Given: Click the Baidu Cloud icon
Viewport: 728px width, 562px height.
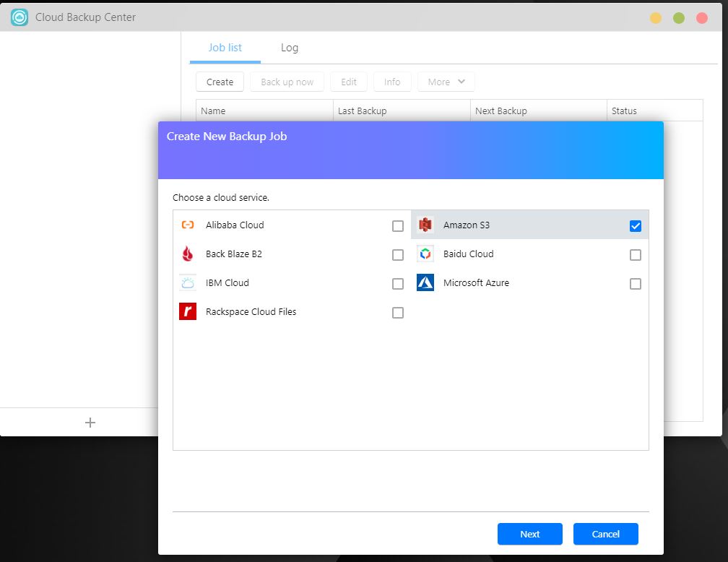Looking at the screenshot, I should 425,254.
